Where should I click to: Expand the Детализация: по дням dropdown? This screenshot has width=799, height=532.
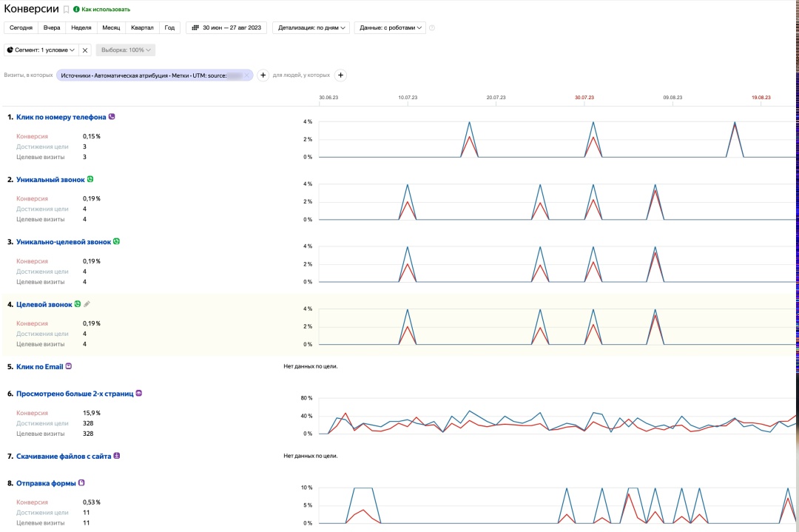pyautogui.click(x=311, y=28)
